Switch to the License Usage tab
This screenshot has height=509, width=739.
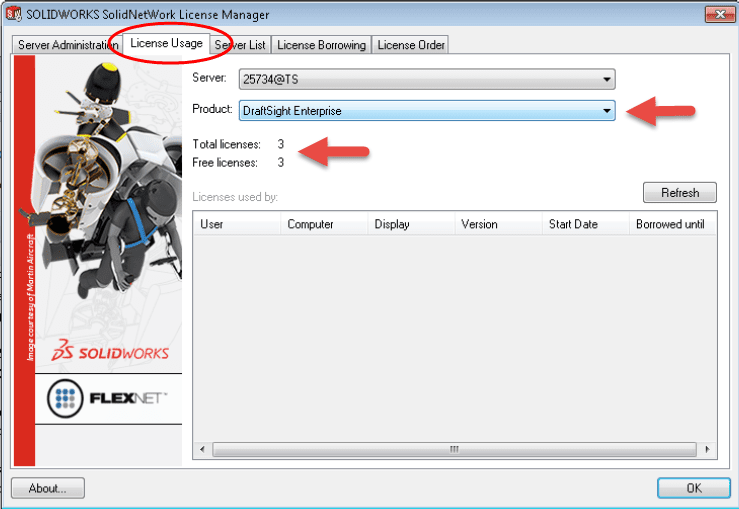click(167, 44)
